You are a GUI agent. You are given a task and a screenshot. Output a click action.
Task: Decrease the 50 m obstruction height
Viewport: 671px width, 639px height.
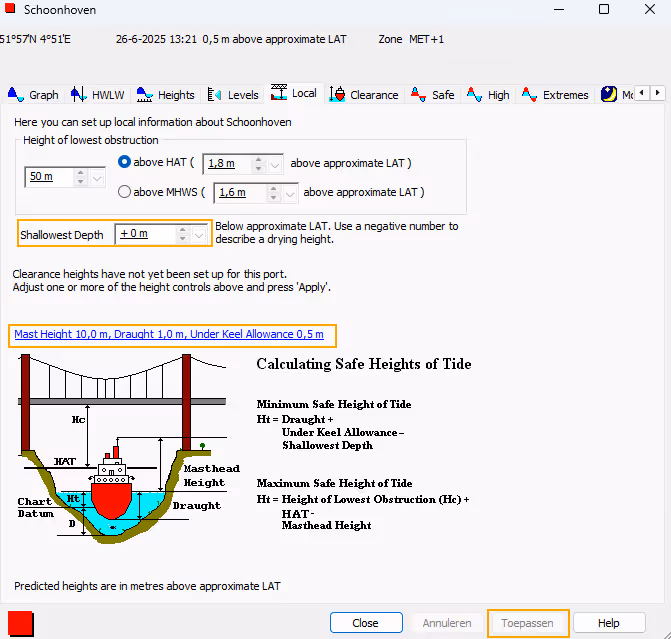[80, 181]
